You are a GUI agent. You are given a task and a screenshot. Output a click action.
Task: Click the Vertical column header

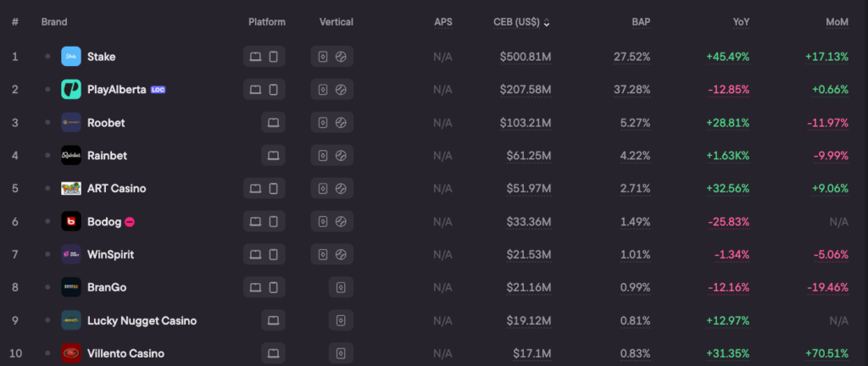336,22
